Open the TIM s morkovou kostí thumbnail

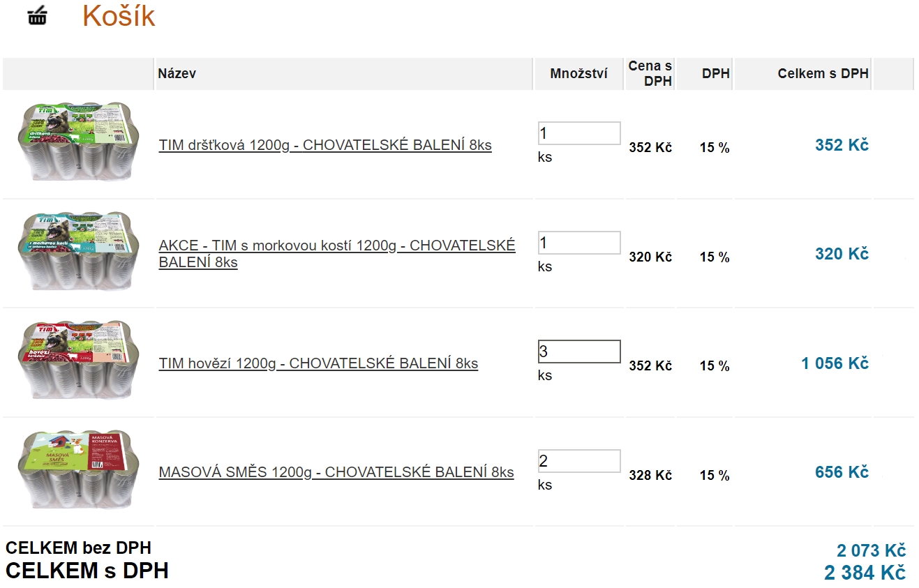tap(78, 252)
